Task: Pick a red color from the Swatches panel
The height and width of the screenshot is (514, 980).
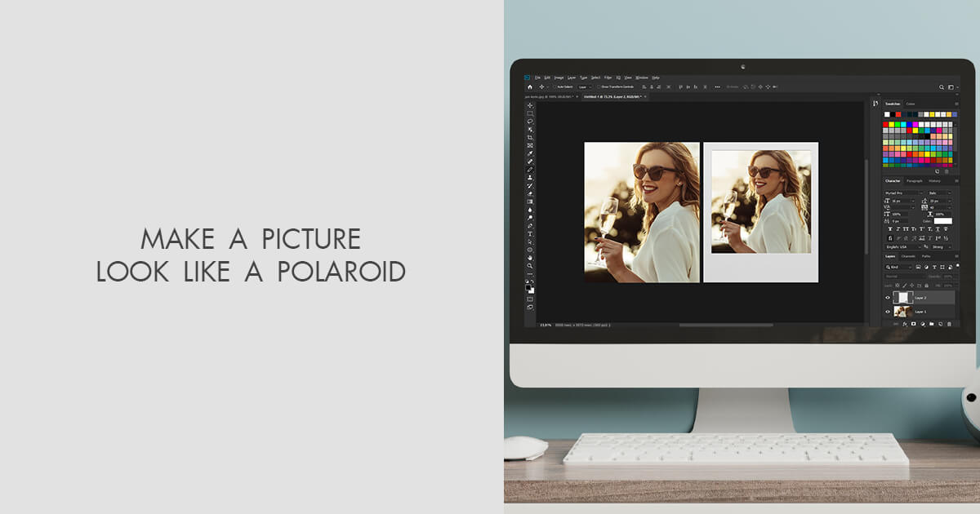Action: coord(885,124)
